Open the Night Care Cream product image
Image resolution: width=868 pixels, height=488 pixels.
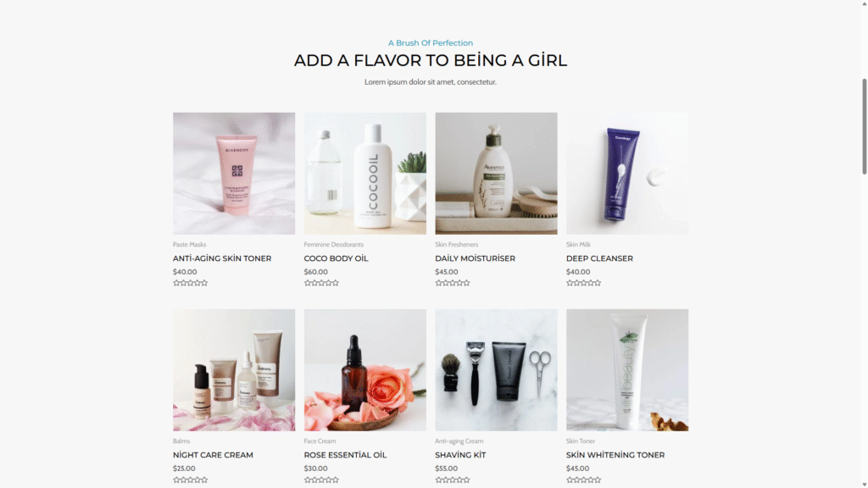(x=234, y=369)
